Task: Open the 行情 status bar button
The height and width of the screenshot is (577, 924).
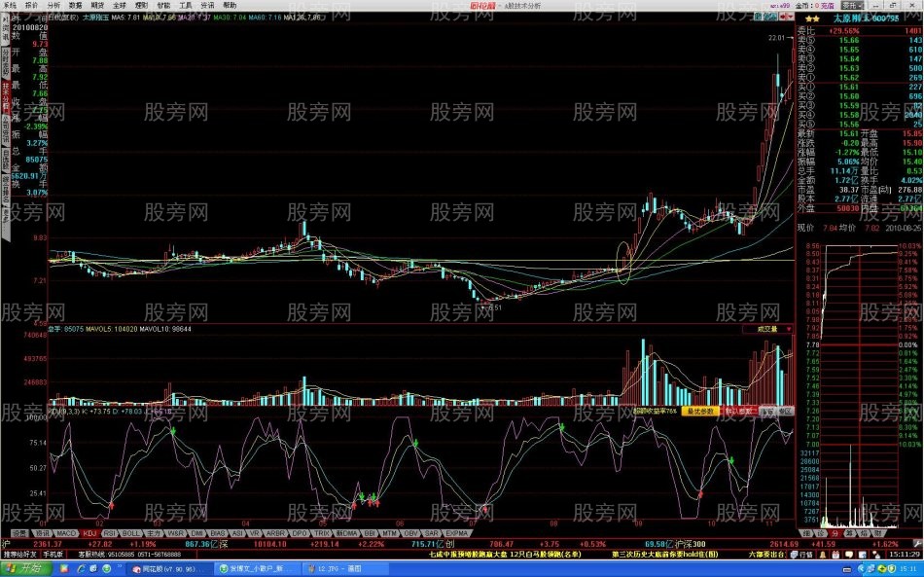Action: tap(801, 555)
